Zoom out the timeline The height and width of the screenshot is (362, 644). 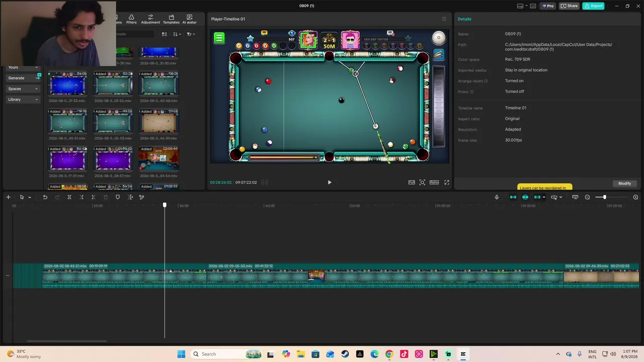coord(587,197)
